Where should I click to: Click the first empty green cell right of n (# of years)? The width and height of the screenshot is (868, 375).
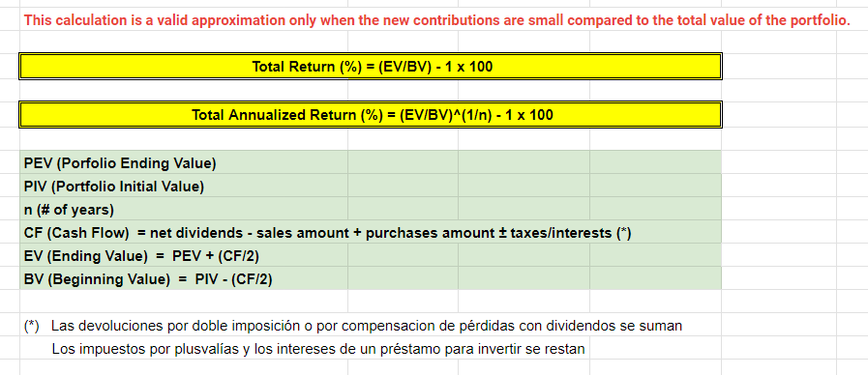[403, 210]
